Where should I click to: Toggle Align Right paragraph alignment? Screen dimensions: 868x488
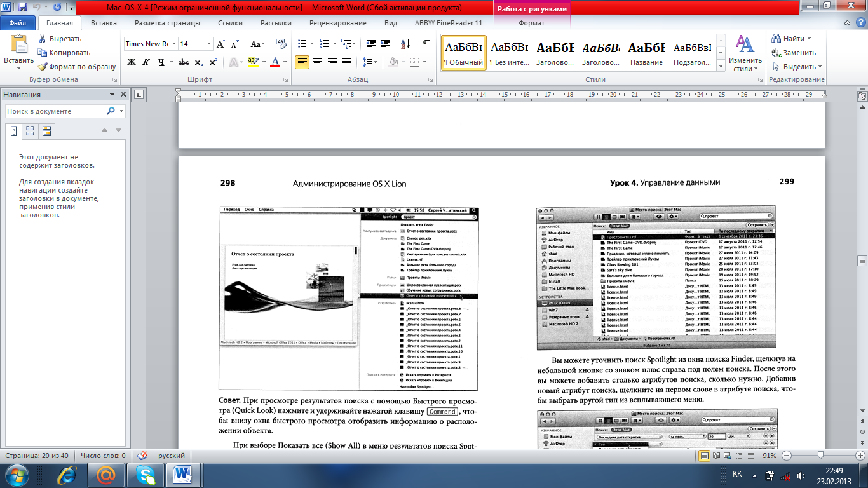(x=332, y=62)
